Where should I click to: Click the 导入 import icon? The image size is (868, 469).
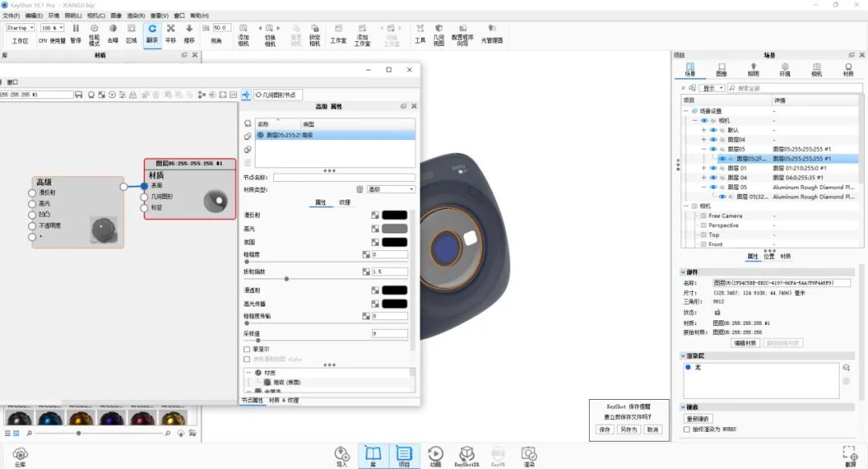[x=342, y=457]
